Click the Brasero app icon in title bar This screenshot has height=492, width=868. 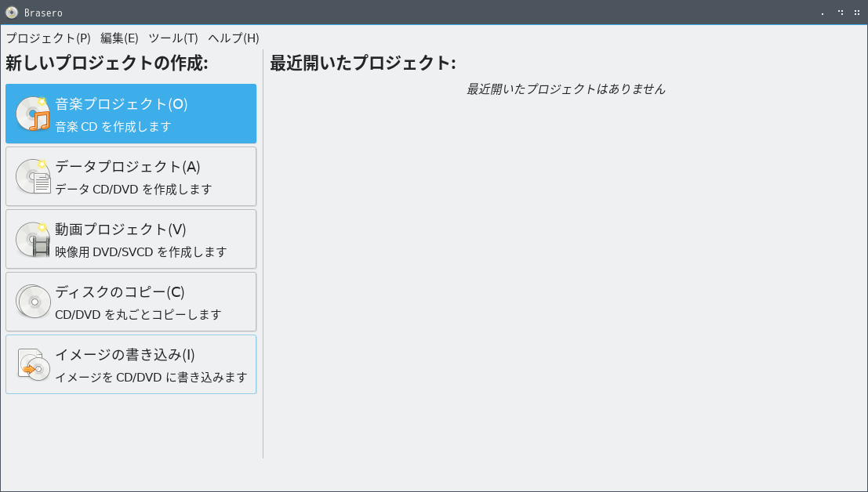12,13
